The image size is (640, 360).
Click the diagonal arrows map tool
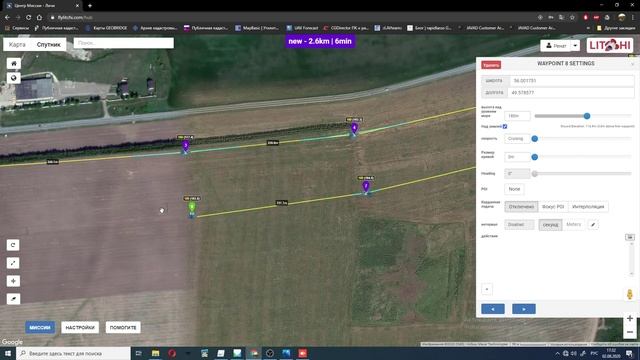pos(13,263)
